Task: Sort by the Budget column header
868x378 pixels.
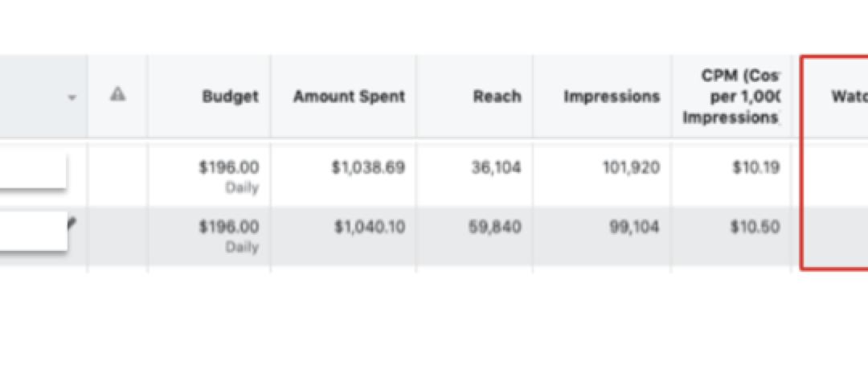Action: [231, 97]
